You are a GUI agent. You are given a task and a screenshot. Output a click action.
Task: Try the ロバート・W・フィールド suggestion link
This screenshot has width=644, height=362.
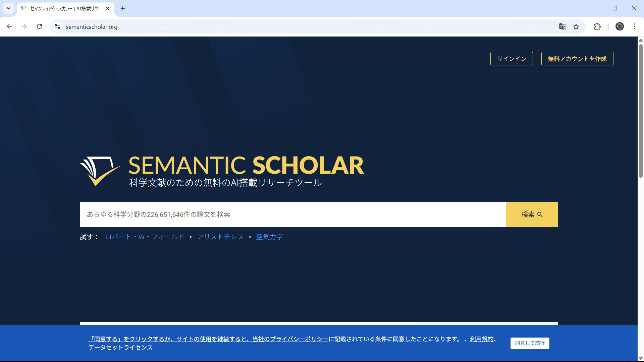[145, 237]
